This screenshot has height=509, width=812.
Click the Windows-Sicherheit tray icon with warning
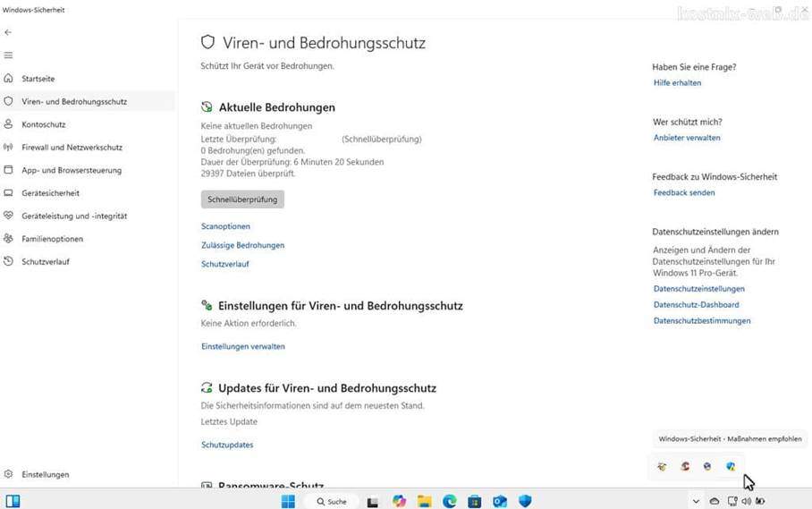(x=731, y=467)
